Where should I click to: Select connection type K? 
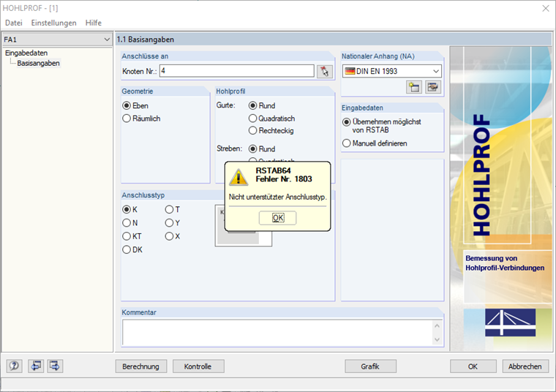(129, 209)
